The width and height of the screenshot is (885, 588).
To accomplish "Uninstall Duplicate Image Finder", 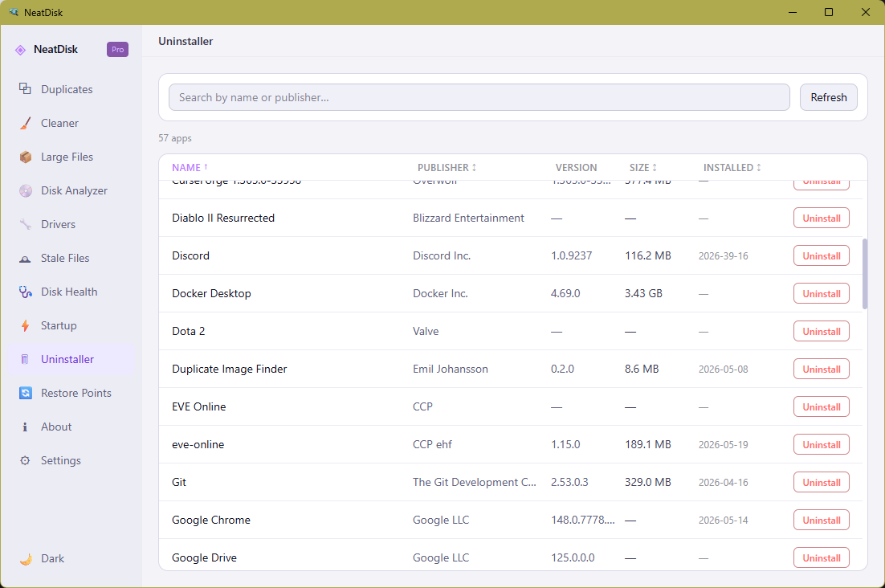I will click(822, 370).
